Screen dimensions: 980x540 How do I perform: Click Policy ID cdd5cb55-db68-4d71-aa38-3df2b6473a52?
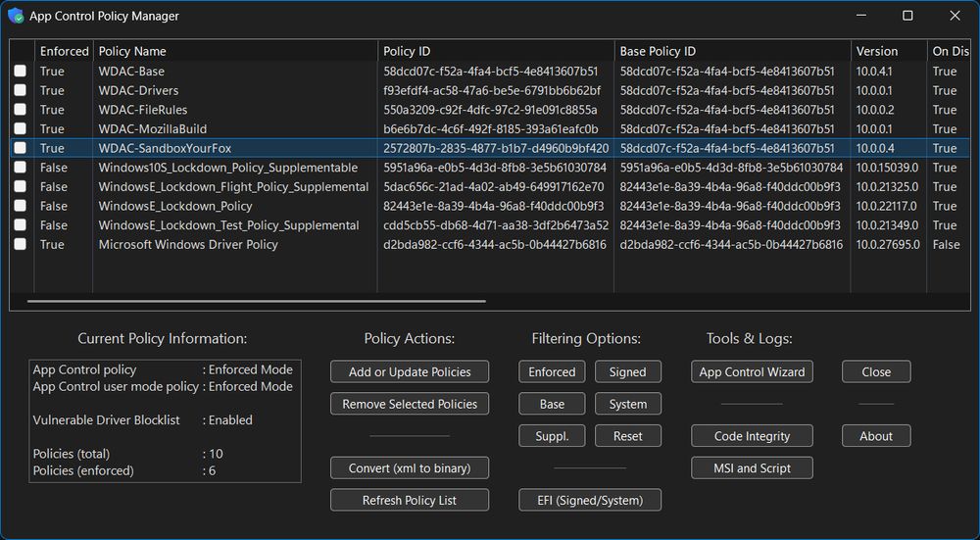coord(496,225)
